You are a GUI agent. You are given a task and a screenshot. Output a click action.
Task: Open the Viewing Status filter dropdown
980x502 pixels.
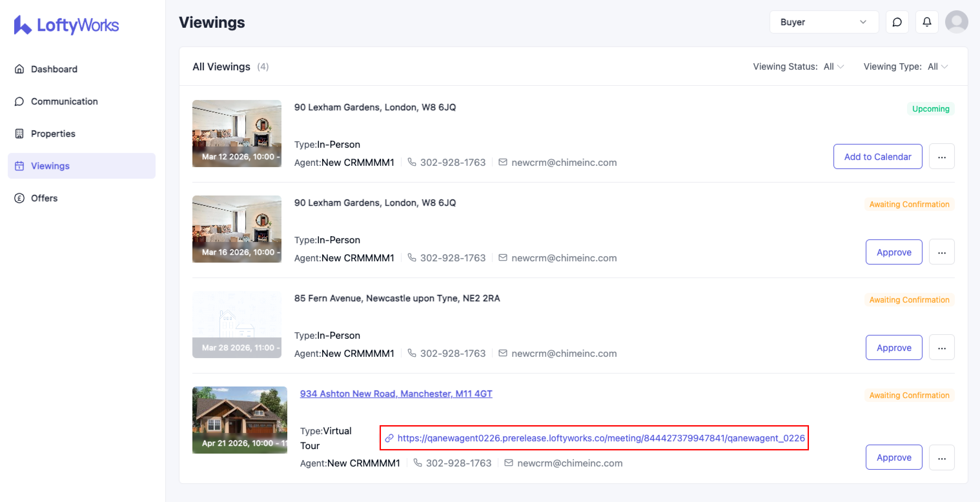tap(833, 66)
